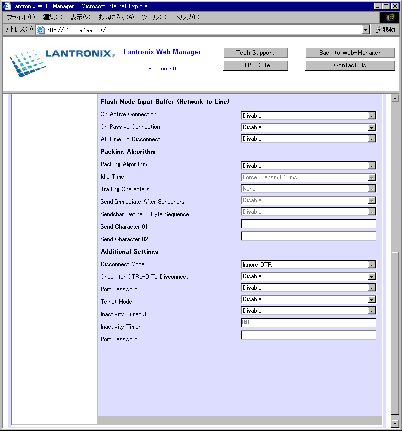
Task: Click the vertical scrollbar thumb
Action: (x=395, y=333)
